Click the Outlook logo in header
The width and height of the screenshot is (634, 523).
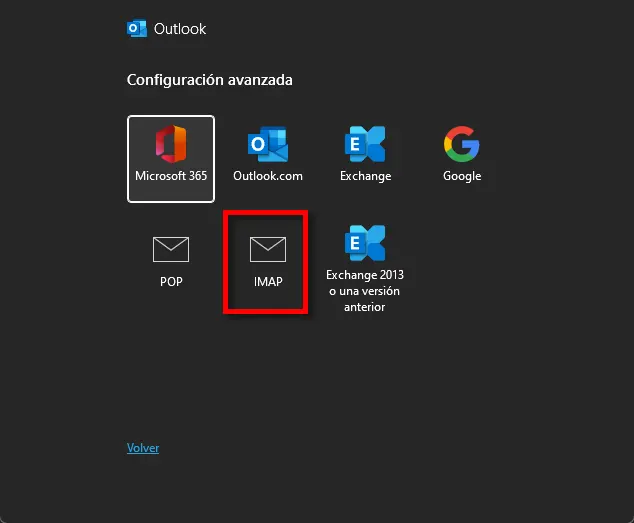137,29
